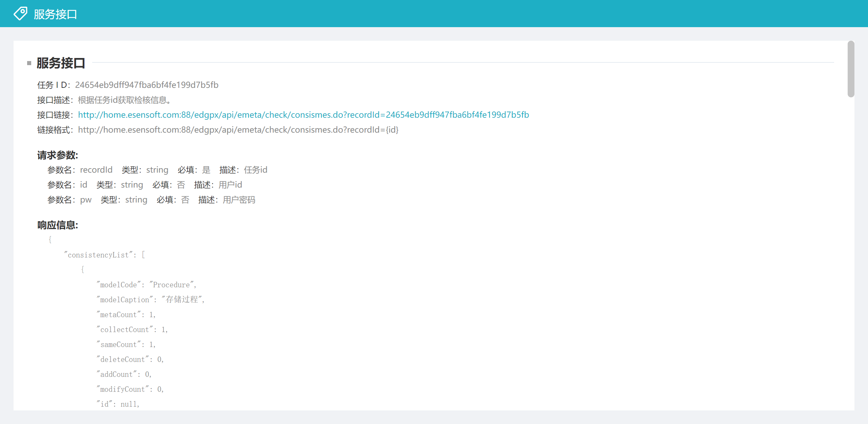
Task: Click the 服务接口 section heading
Action: [x=61, y=63]
